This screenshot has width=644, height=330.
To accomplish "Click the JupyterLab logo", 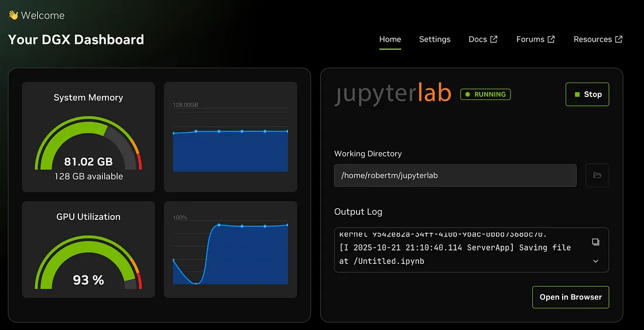I will pyautogui.click(x=393, y=94).
